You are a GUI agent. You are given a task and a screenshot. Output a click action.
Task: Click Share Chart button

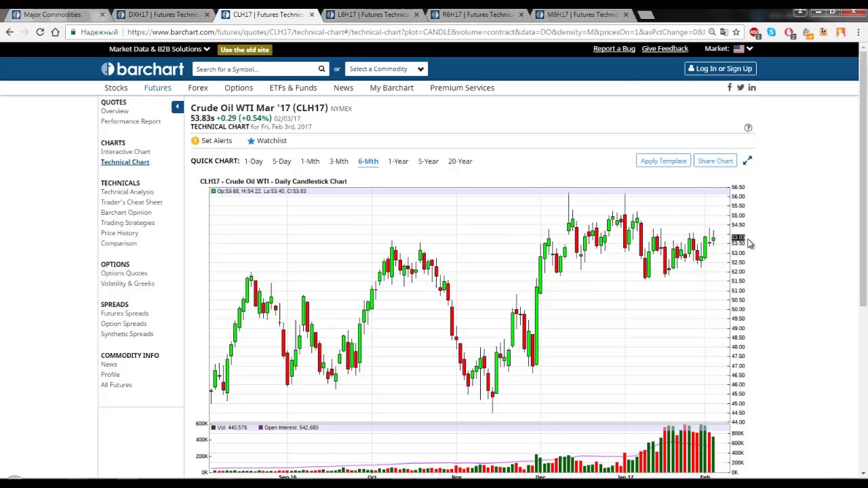coord(715,161)
